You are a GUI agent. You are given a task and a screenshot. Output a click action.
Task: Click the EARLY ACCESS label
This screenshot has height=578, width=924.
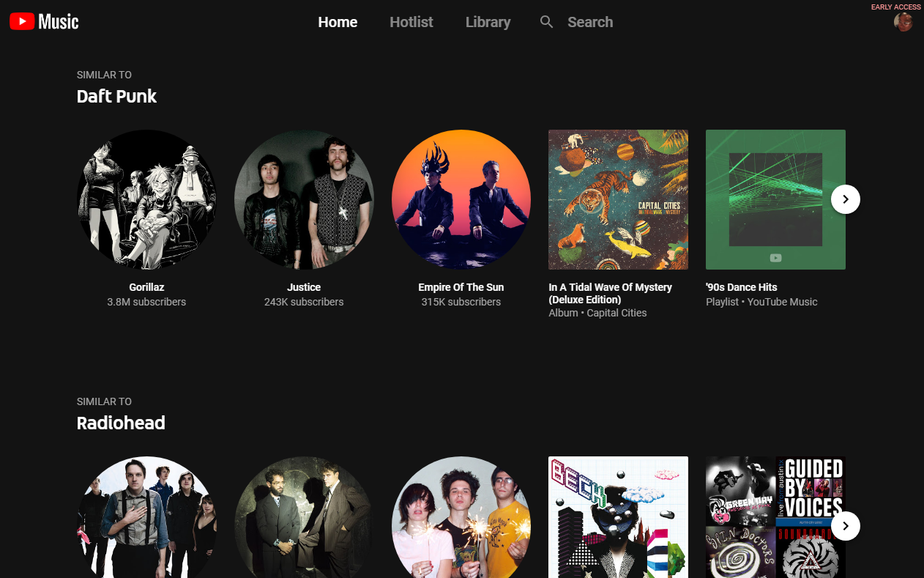(x=896, y=7)
